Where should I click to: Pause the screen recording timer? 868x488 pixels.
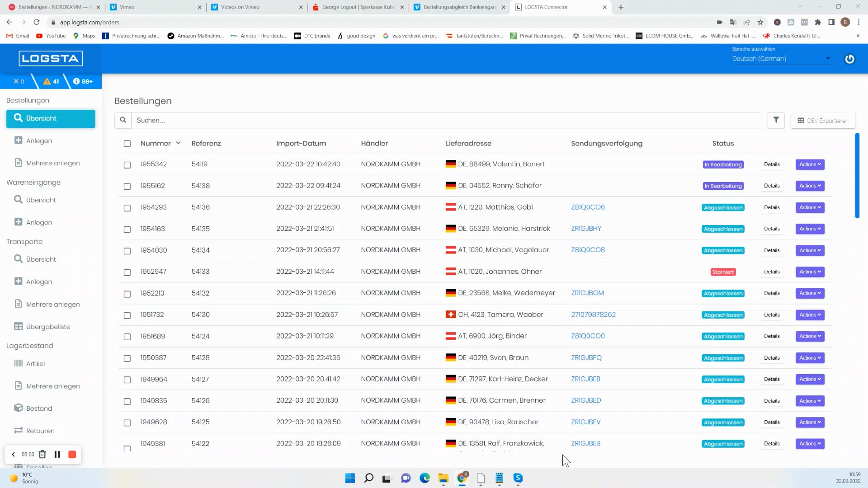coord(57,454)
